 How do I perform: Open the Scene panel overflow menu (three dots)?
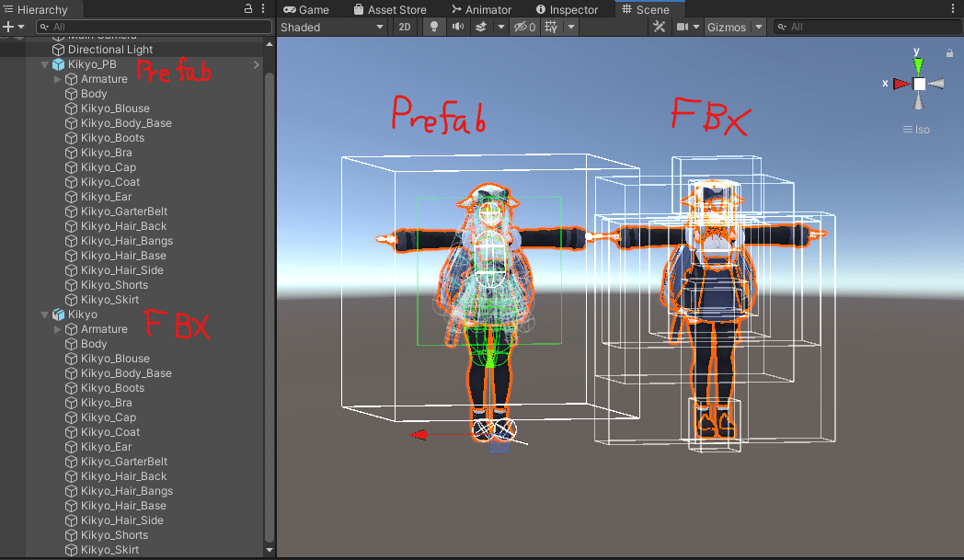pos(954,8)
